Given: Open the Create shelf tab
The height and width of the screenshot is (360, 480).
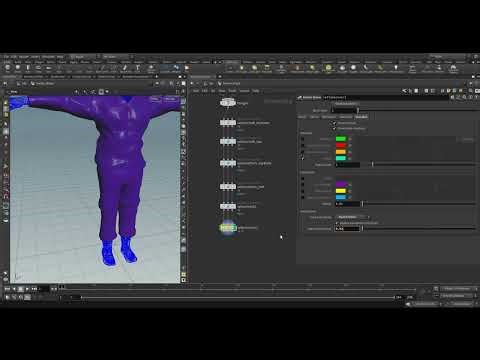Looking at the screenshot, I should [8, 62].
